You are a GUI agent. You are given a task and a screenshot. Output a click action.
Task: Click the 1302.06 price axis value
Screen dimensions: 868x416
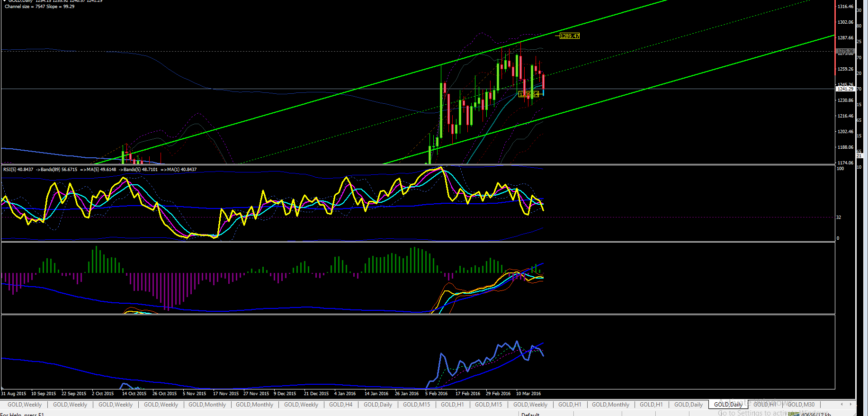(x=845, y=22)
